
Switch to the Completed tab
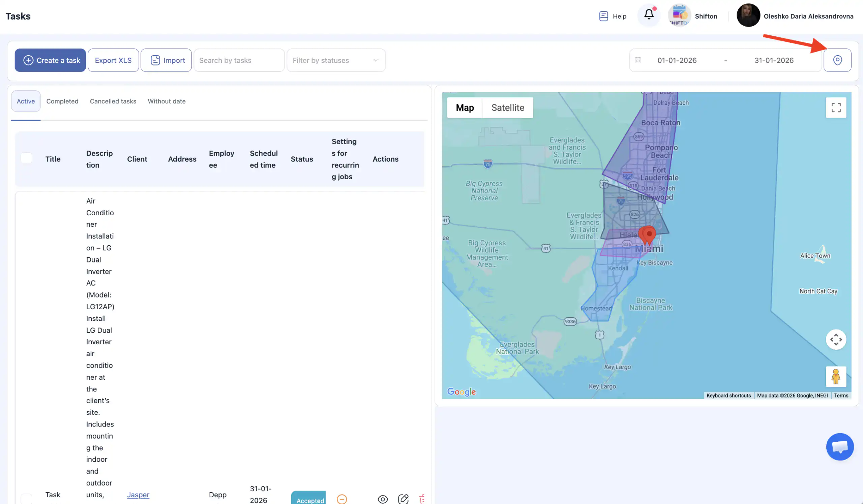pos(62,101)
